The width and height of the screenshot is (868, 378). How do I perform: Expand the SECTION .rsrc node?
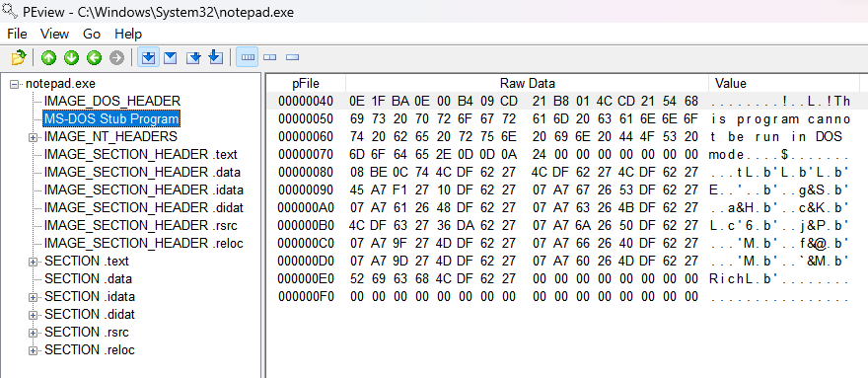[34, 332]
